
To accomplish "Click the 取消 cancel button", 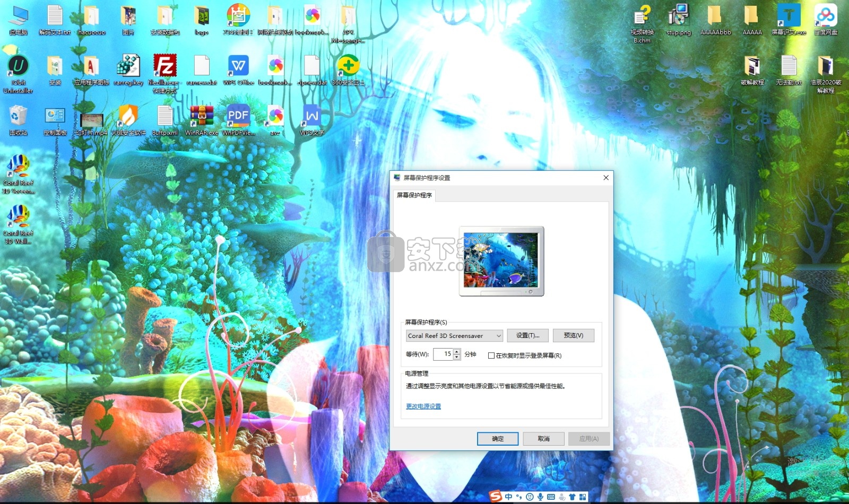I will point(543,439).
